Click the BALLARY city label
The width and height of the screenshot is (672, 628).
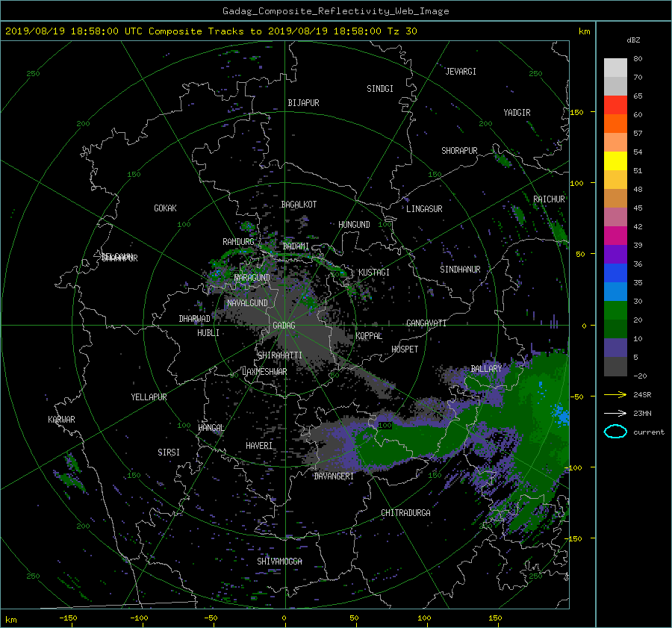486,369
